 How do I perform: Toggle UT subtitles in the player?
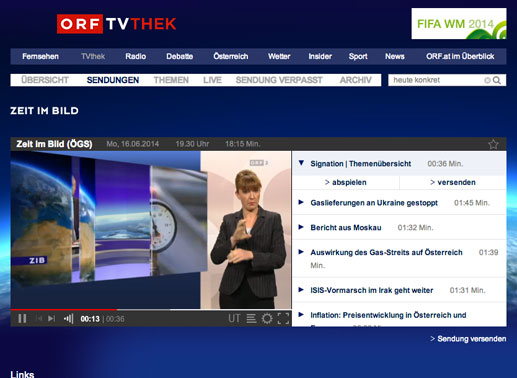(x=234, y=319)
